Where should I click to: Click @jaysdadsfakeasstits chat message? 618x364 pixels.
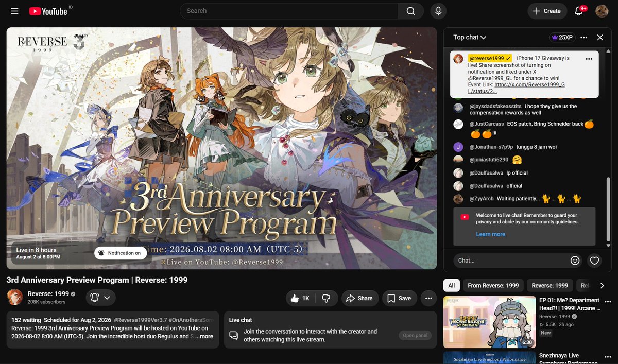[523, 109]
